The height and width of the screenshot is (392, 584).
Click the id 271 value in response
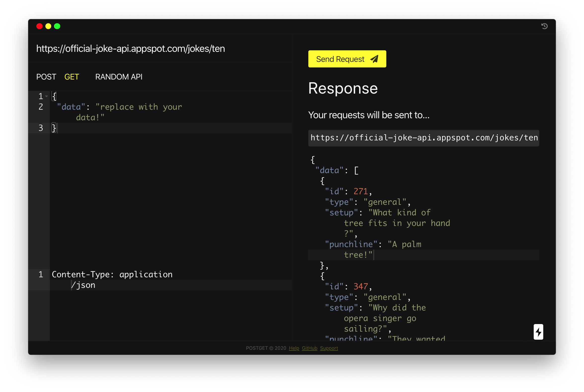360,191
